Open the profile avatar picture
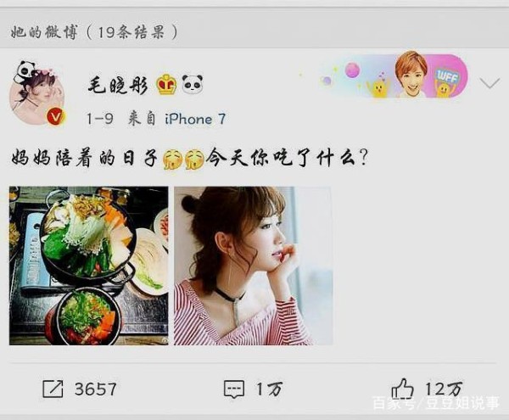The height and width of the screenshot is (420, 509). pos(38,94)
